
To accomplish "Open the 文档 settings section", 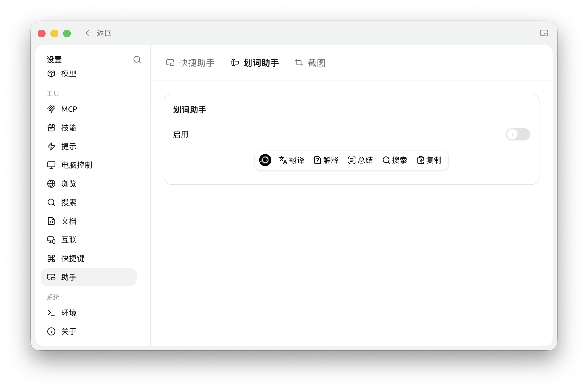I will (89, 221).
